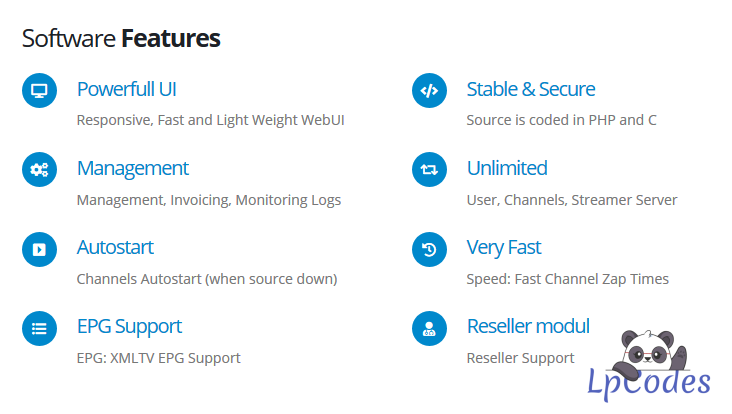Screen dimensions: 732x414
Task: Click the history clock icon for Very Fast
Action: 429,249
